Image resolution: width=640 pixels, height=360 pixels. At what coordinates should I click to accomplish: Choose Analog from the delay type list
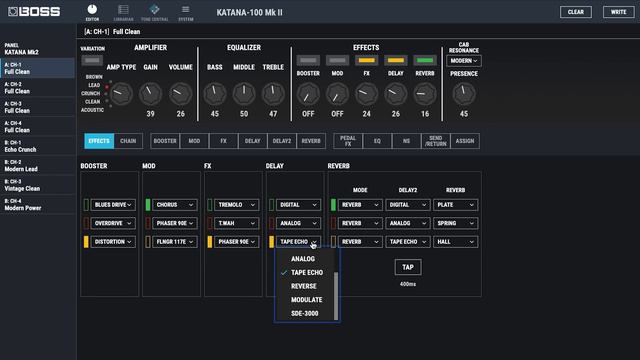click(x=304, y=259)
